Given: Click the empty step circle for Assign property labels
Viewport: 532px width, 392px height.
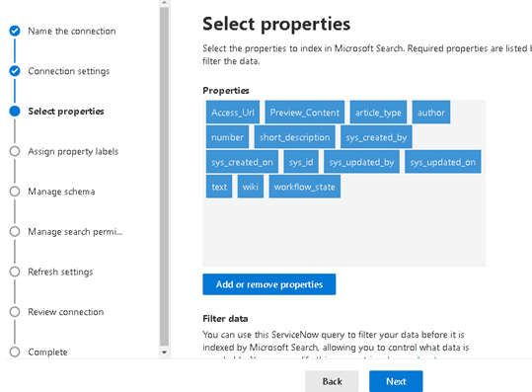Looking at the screenshot, I should (x=15, y=151).
